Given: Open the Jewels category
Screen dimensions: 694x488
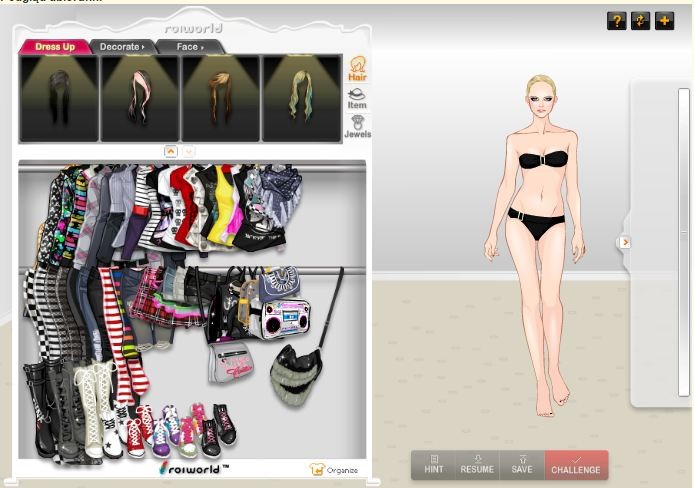Looking at the screenshot, I should (x=357, y=126).
